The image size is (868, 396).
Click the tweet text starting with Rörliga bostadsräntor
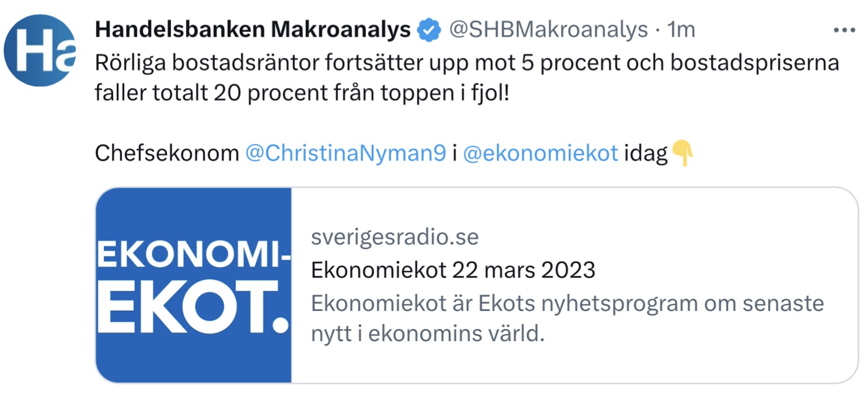pos(467,78)
